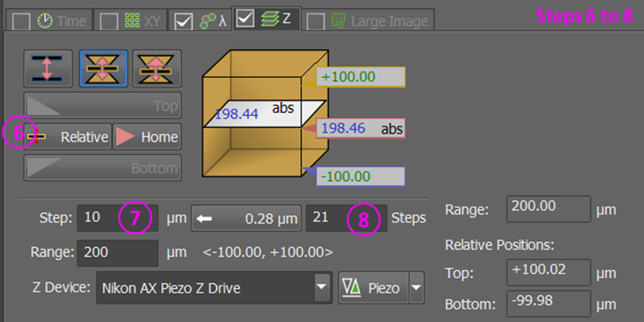This screenshot has width=644, height=322.
Task: Click the -100.00 bottom limit field
Action: click(x=361, y=176)
